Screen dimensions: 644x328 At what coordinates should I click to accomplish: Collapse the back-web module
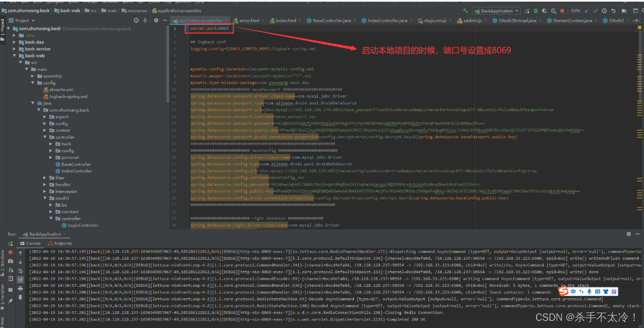pyautogui.click(x=15, y=55)
